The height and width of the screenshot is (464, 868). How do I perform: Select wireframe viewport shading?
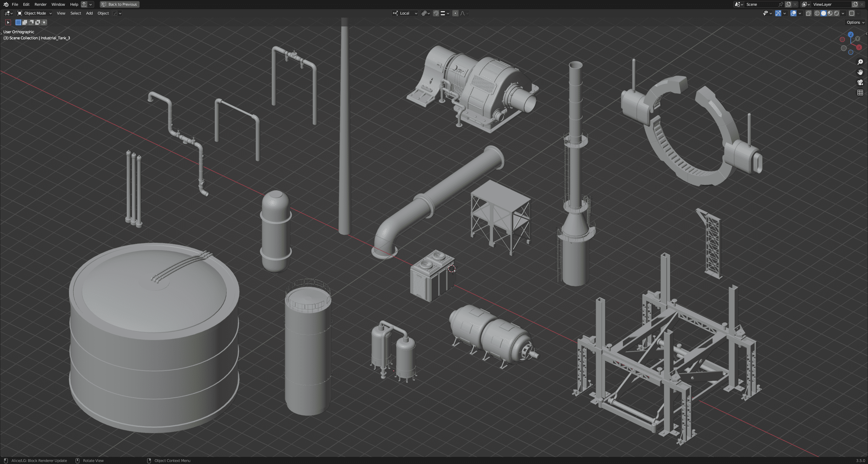pos(817,13)
